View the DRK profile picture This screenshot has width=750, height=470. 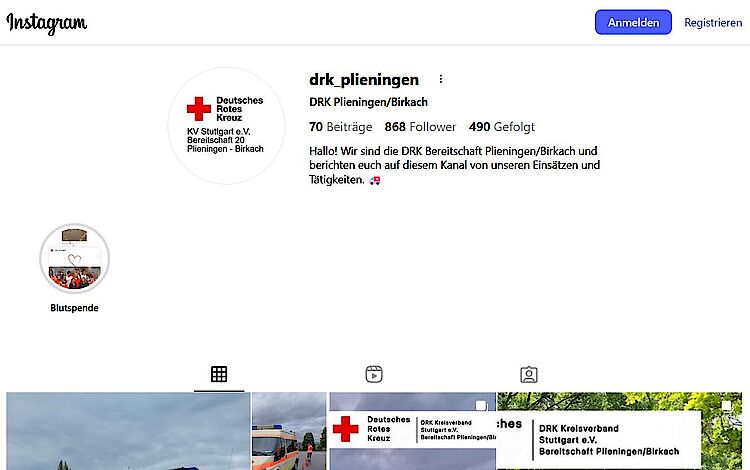coord(226,126)
